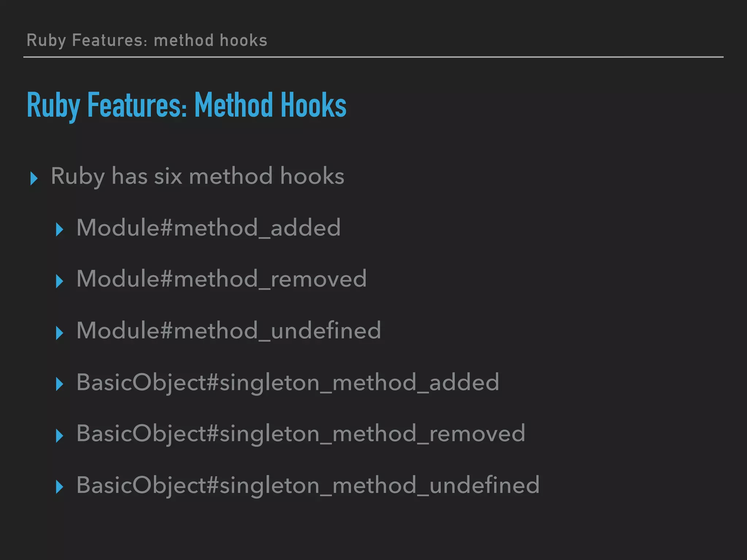Click the word "hooks" in the first bullet line

[x=312, y=176]
